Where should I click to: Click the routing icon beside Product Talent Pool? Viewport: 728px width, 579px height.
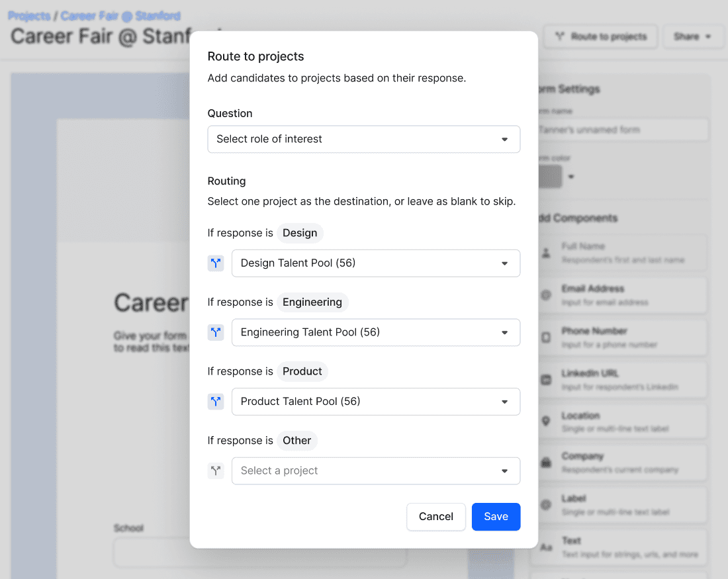[215, 401]
